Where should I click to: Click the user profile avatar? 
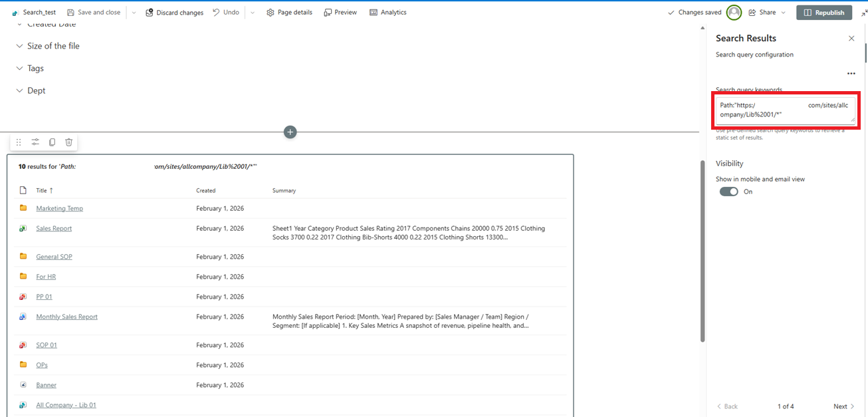pos(734,13)
